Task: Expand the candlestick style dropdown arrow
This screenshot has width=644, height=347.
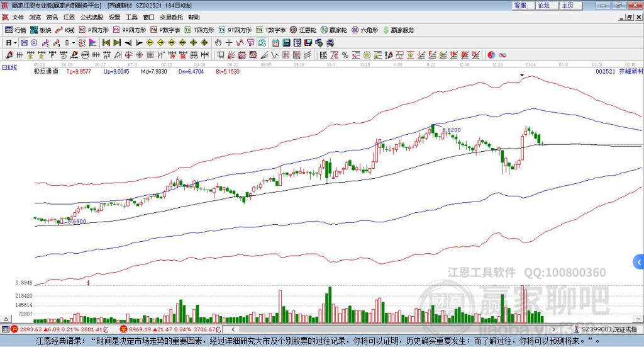Action: pyautogui.click(x=74, y=43)
